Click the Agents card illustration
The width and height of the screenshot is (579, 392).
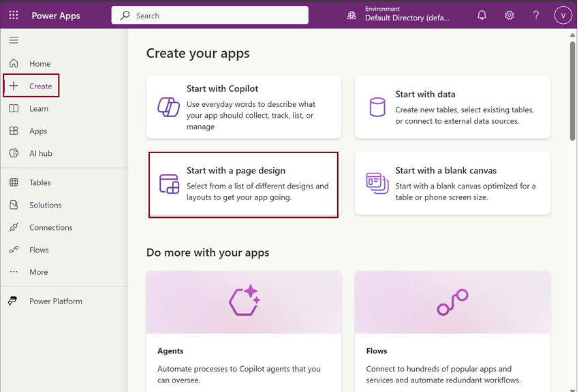[244, 301]
